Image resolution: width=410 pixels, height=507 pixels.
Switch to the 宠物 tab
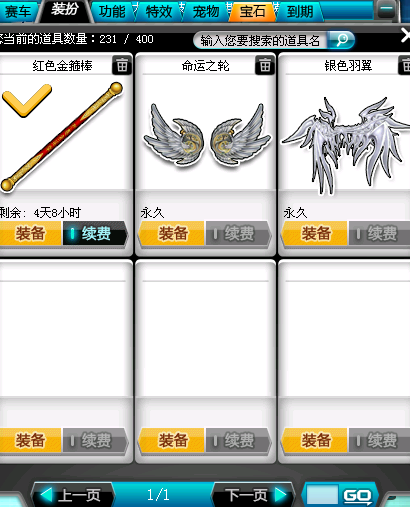[206, 11]
